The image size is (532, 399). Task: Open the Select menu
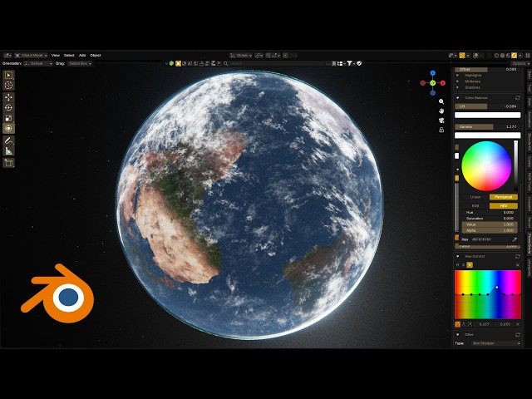[69, 56]
